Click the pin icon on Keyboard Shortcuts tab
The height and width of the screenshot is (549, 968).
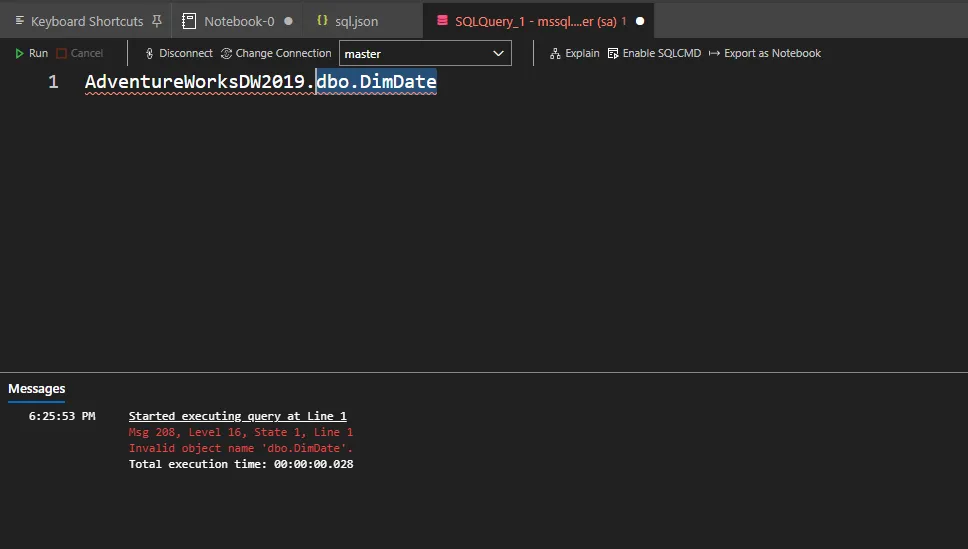[157, 21]
